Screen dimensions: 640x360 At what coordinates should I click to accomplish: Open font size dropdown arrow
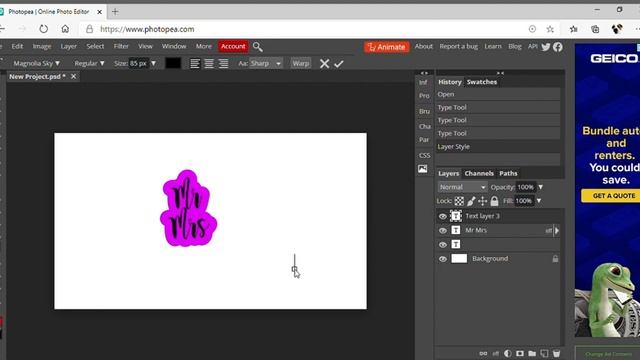click(153, 63)
